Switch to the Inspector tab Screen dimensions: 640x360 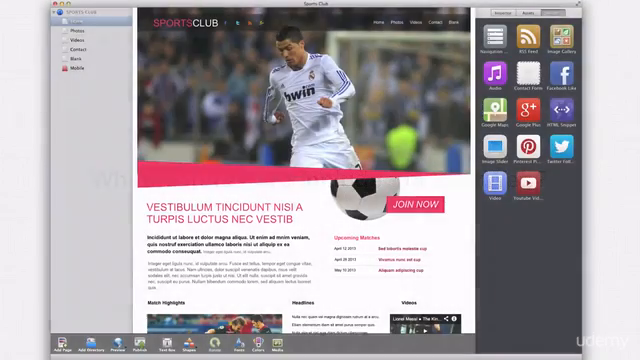point(503,13)
